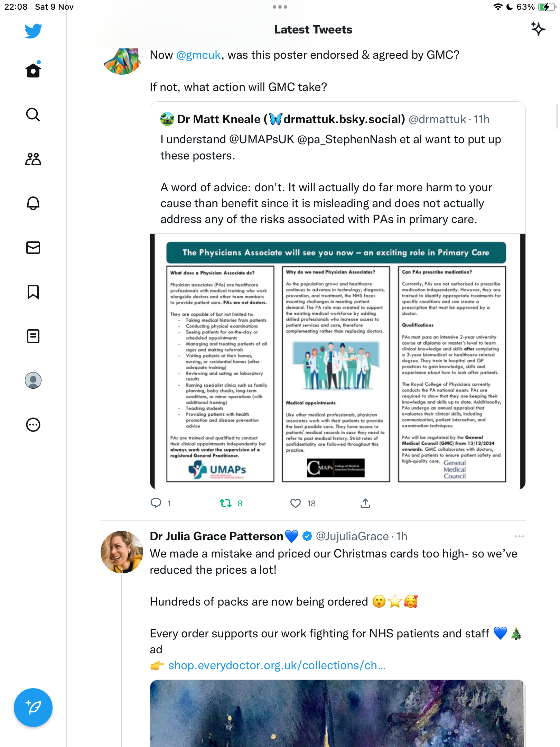
Task: Open Communities from the sidebar
Action: tap(33, 159)
